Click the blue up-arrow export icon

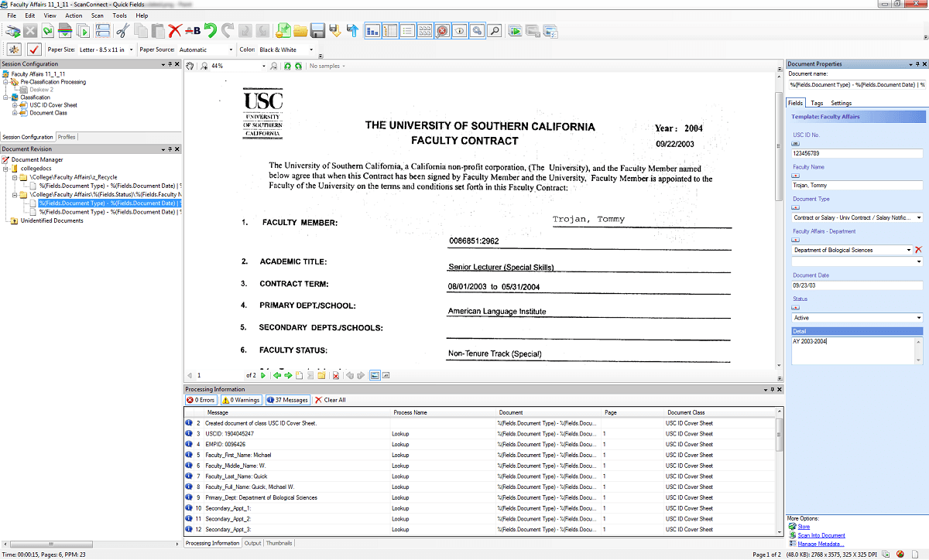[352, 31]
